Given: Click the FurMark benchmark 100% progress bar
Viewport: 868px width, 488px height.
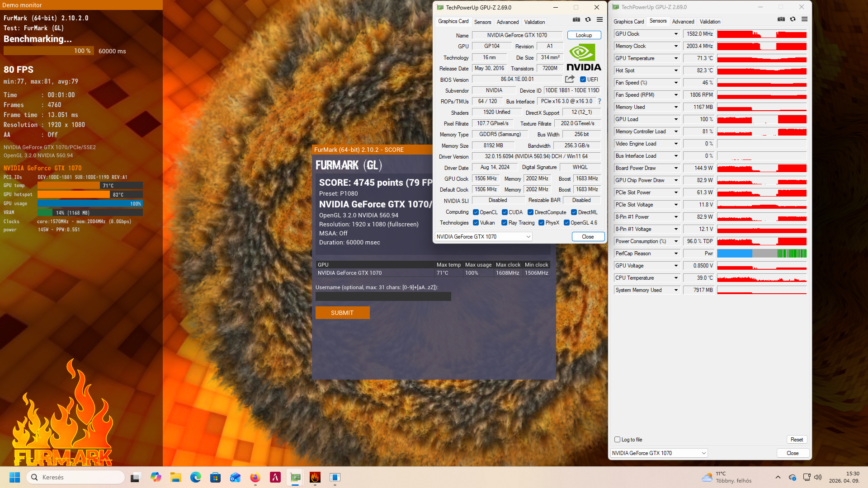Looking at the screenshot, I should (x=49, y=51).
